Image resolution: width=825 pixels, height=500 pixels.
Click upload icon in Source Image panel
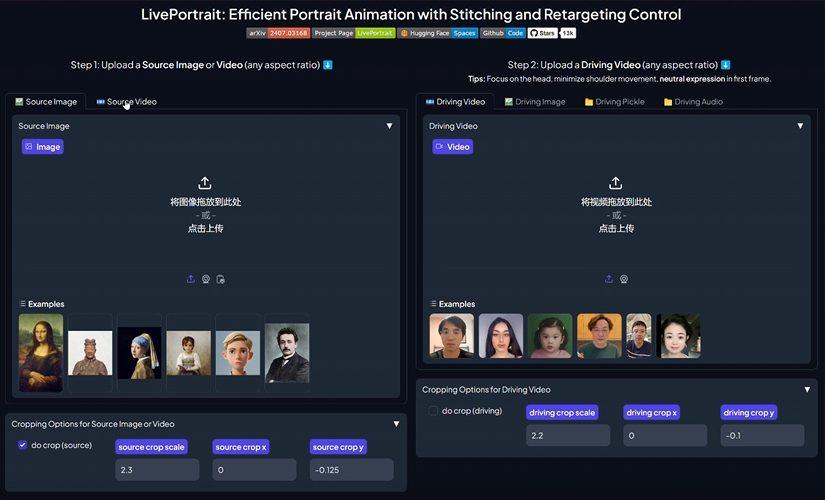tap(191, 279)
